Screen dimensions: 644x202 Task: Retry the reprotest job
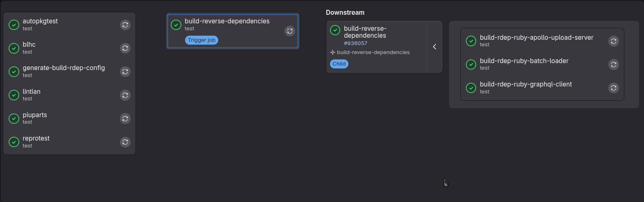pos(125,142)
